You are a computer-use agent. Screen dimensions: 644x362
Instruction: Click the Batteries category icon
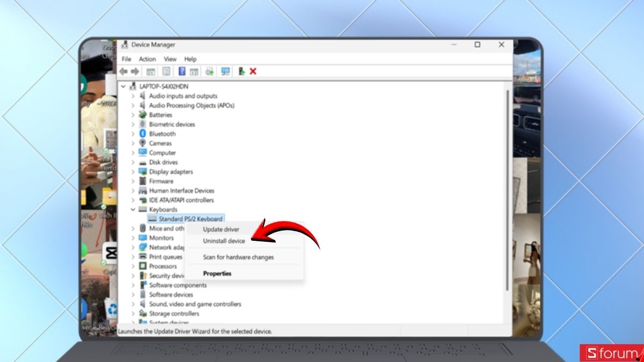click(x=143, y=115)
